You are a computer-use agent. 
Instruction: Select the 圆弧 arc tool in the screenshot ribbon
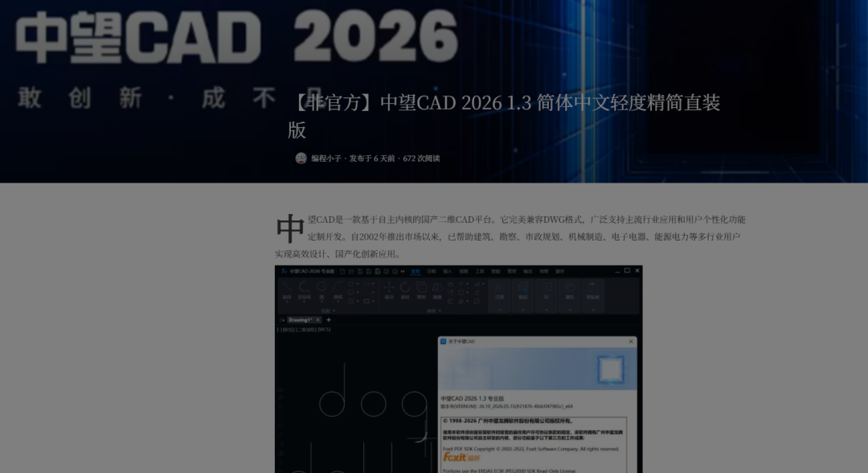[338, 290]
